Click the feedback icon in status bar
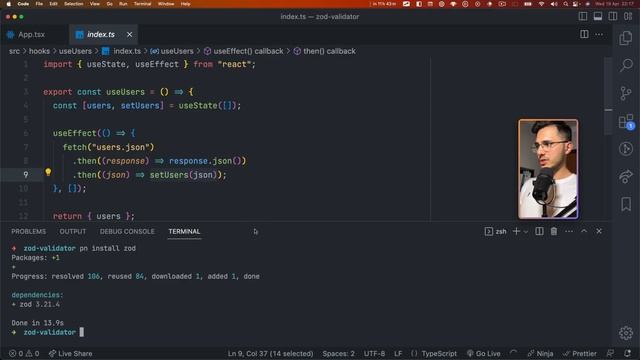The width and height of the screenshot is (640, 360). (610, 353)
